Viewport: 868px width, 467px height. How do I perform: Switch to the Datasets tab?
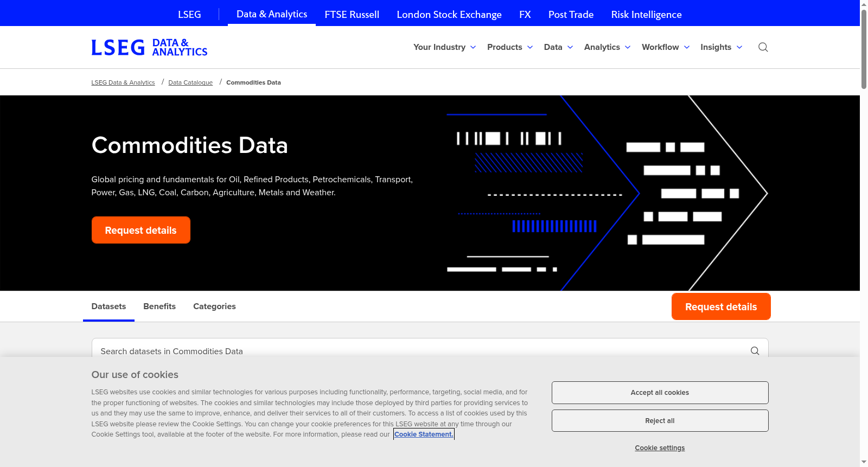[x=108, y=306]
